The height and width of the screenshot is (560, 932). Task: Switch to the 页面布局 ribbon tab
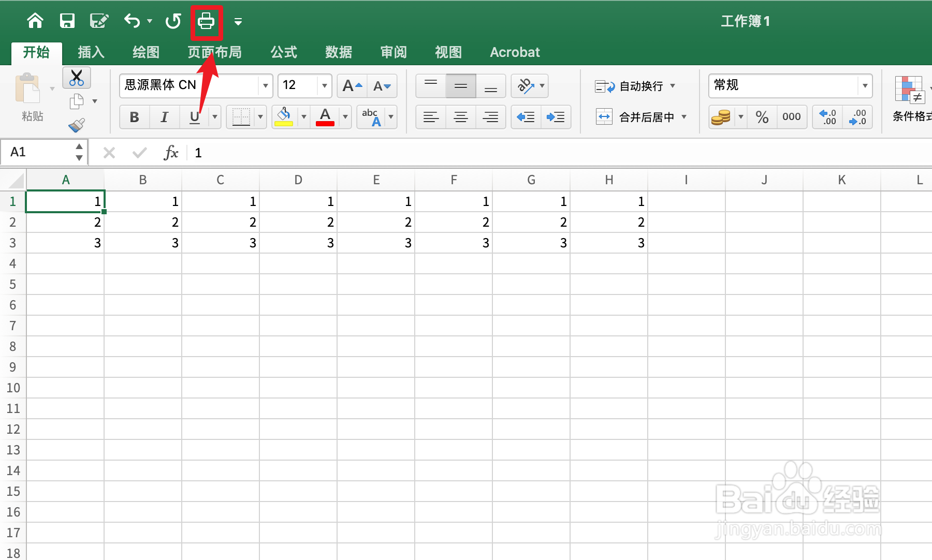tap(214, 52)
